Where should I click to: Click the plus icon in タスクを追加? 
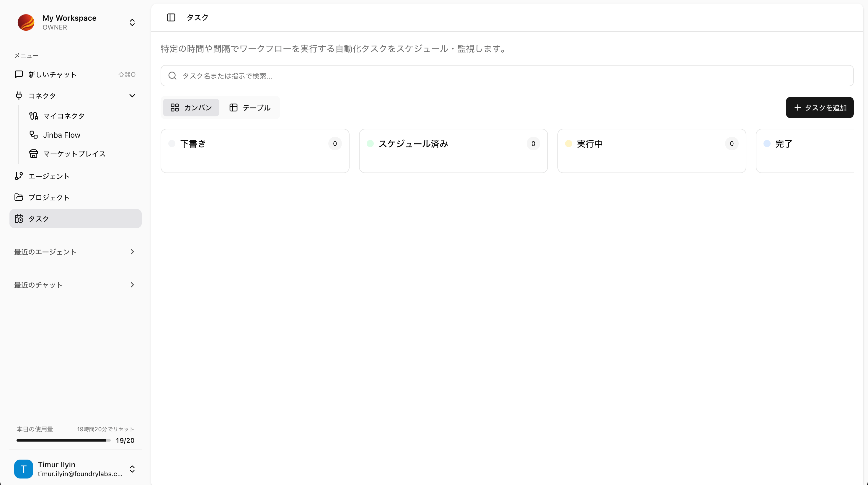tap(797, 108)
